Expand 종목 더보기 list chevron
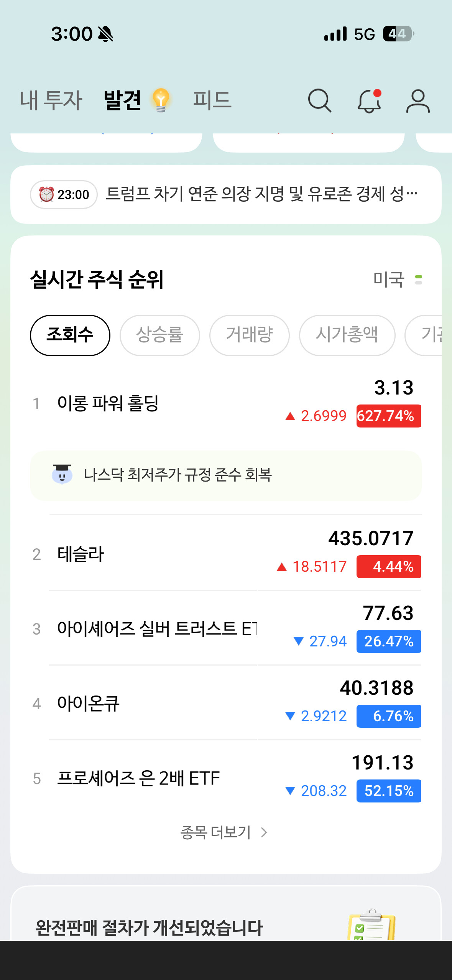This screenshot has height=980, width=452. point(263,832)
